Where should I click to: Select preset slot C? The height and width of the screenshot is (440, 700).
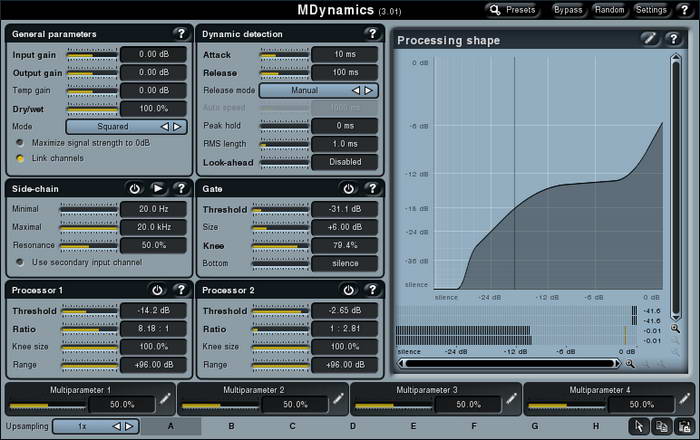pyautogui.click(x=292, y=426)
